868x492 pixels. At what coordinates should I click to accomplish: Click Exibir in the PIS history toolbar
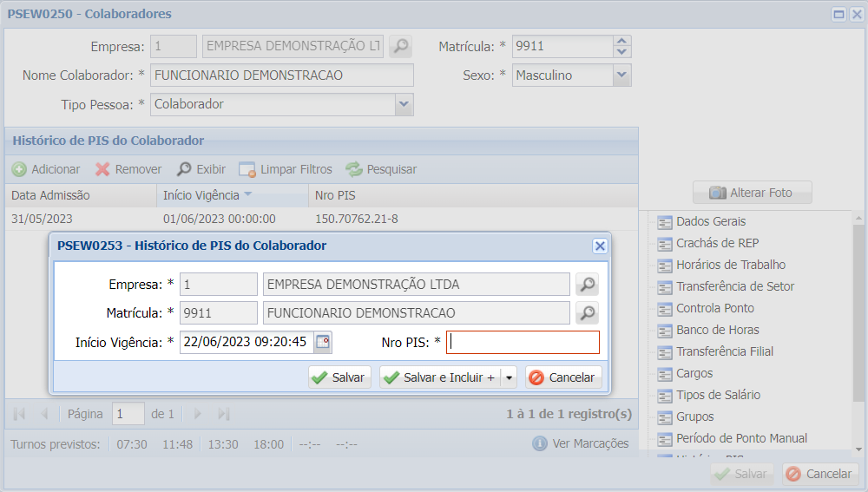201,169
